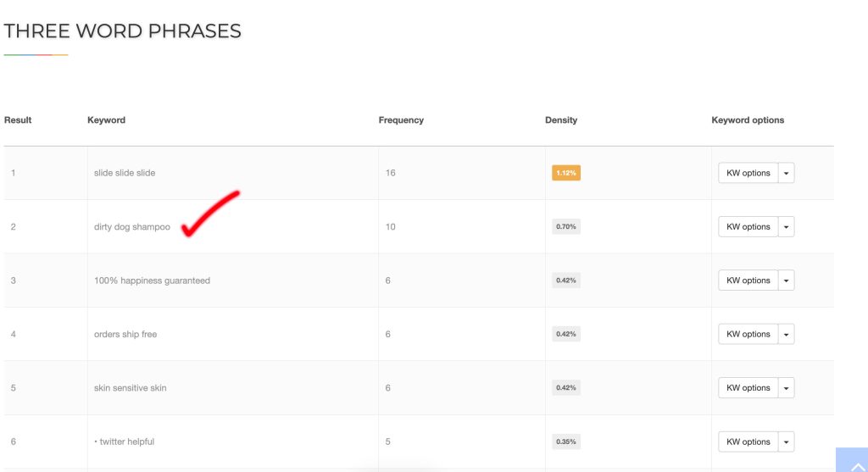Open KW options for twitter helpful row
This screenshot has width=868, height=472.
tap(748, 441)
